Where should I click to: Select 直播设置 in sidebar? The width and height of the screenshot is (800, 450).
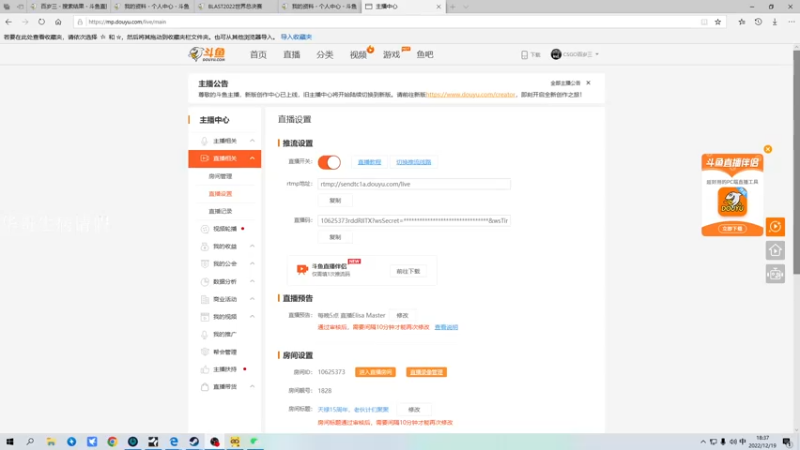pyautogui.click(x=220, y=194)
